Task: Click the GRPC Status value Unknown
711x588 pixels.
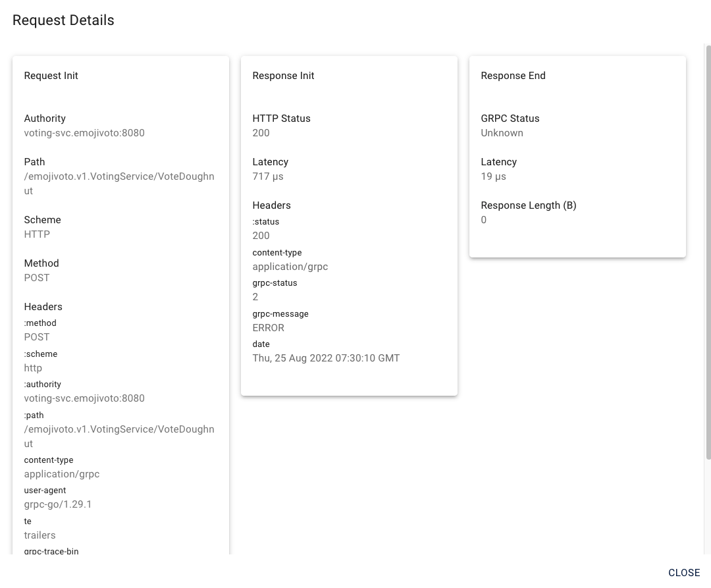Action: click(x=502, y=133)
